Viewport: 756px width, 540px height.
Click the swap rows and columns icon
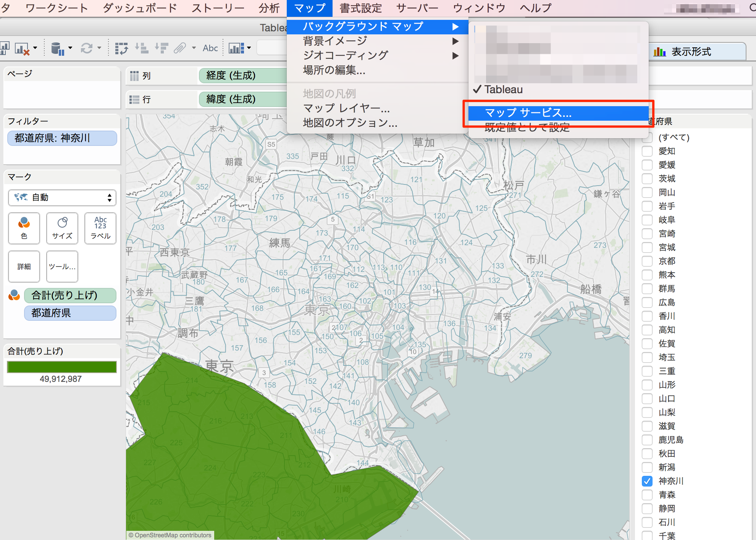tap(121, 48)
